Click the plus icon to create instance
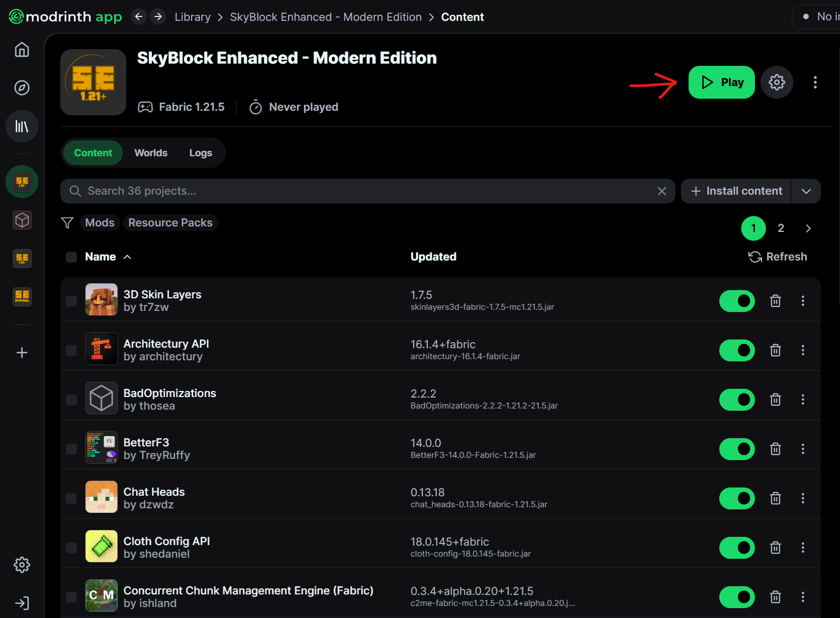 click(22, 353)
